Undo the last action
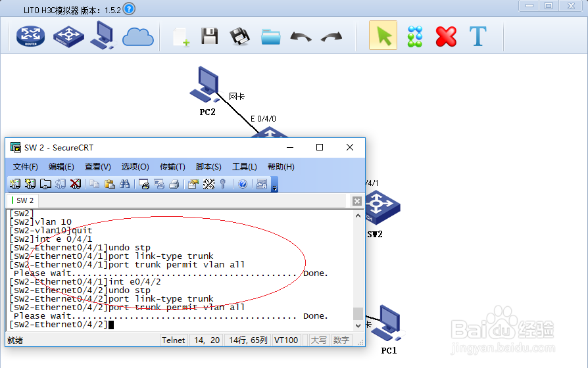Viewport: 588px width, 368px height. pos(301,37)
